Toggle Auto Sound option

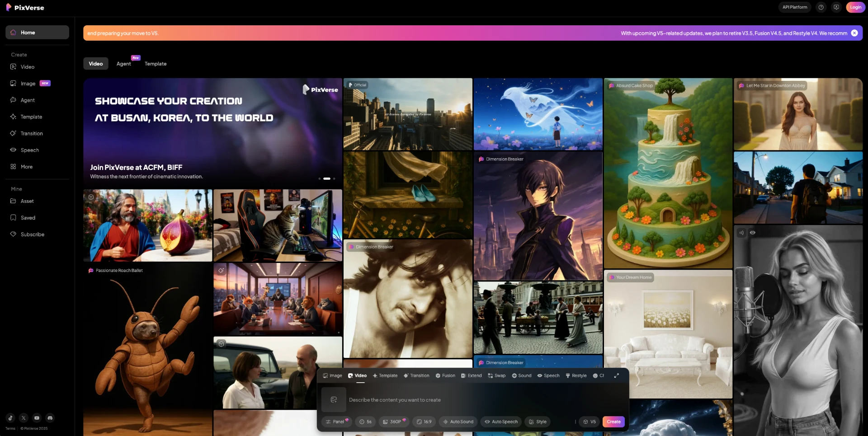(x=458, y=422)
